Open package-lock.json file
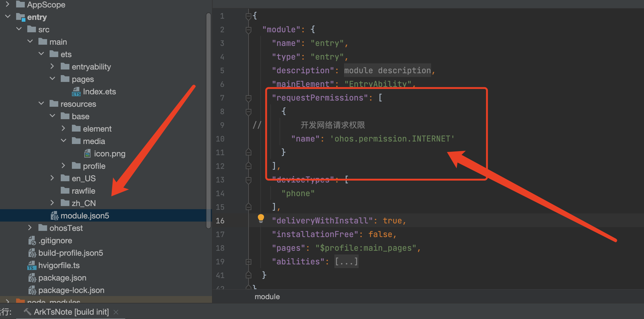 (71, 290)
